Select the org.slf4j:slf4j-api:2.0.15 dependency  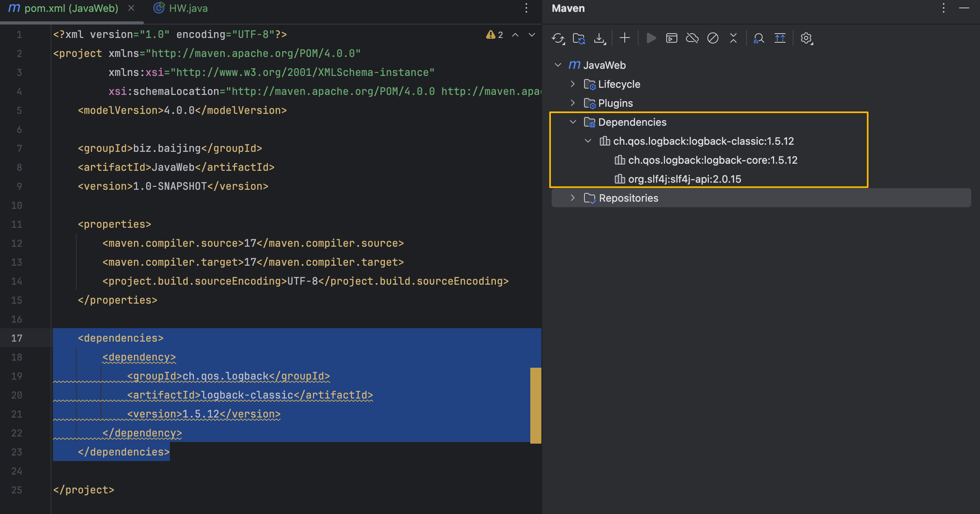coord(684,179)
